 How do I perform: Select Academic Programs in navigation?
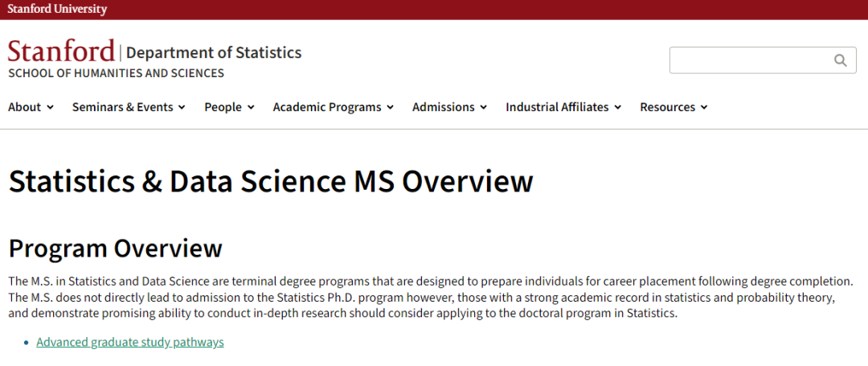tap(327, 107)
